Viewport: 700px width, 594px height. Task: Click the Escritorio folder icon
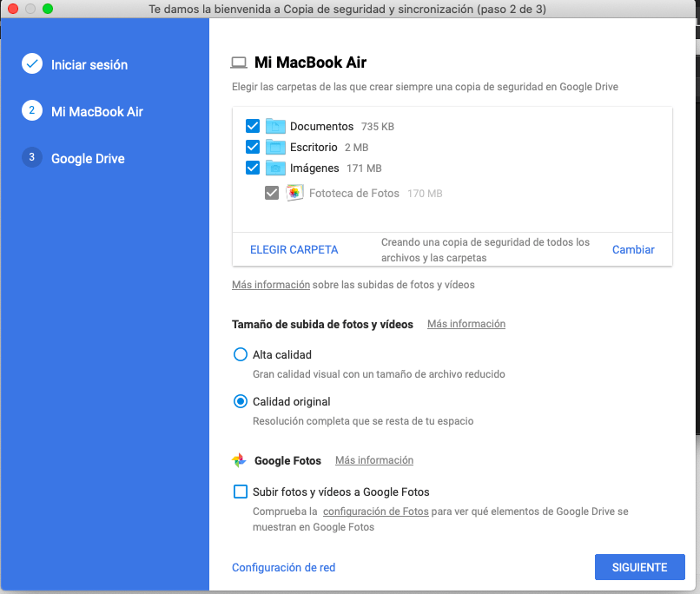[x=275, y=147]
